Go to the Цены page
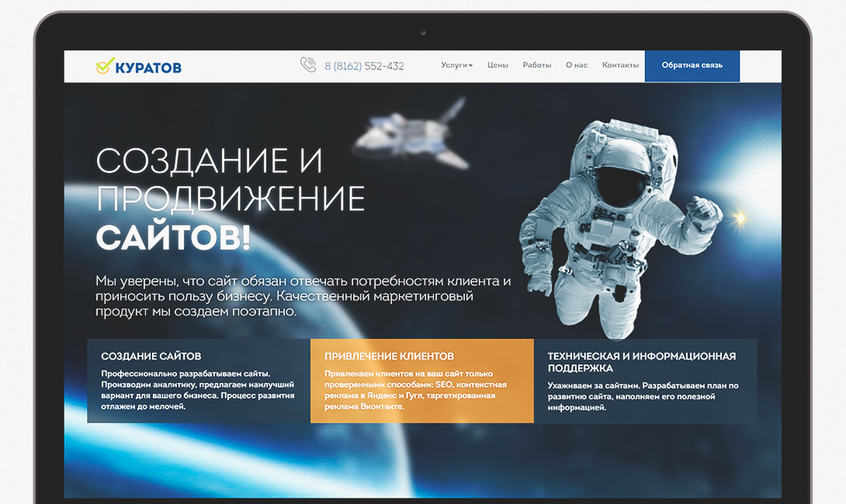Viewport: 846px width, 504px height. tap(498, 65)
